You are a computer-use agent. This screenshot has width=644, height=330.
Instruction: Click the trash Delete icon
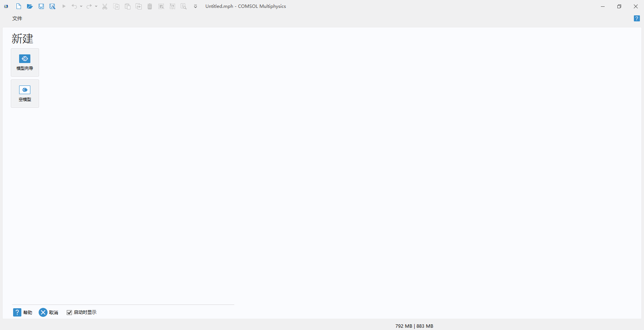click(150, 6)
